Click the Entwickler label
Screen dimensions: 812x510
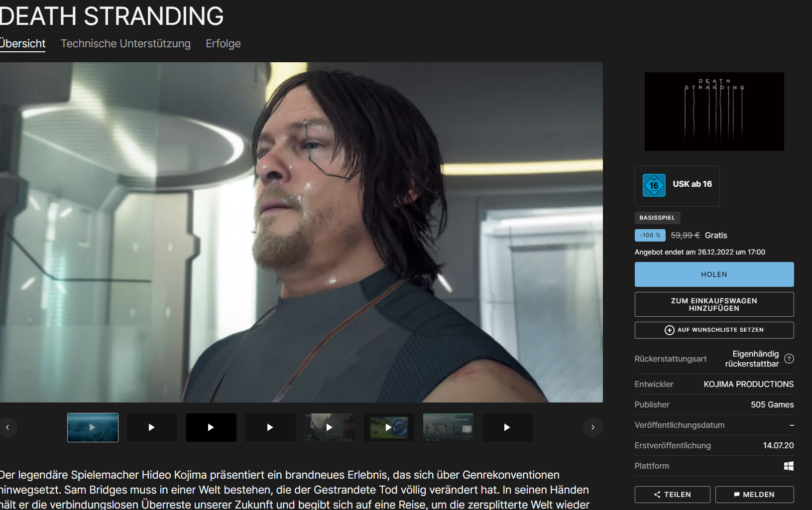654,384
